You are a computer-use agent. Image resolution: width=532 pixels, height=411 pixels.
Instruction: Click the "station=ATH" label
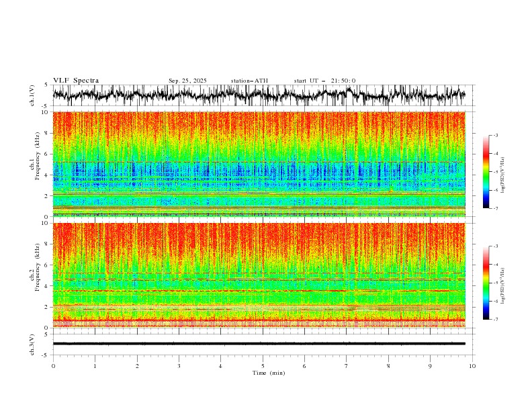tap(249, 81)
